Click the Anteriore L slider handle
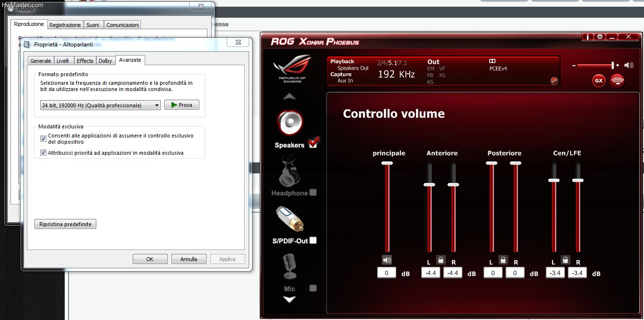Viewport: 644px width, 320px height. (x=429, y=184)
